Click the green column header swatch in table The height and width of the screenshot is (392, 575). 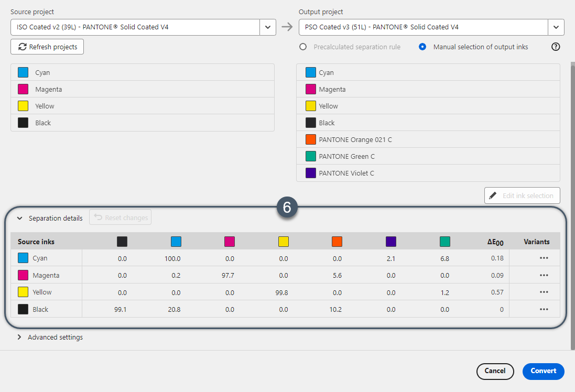click(445, 241)
